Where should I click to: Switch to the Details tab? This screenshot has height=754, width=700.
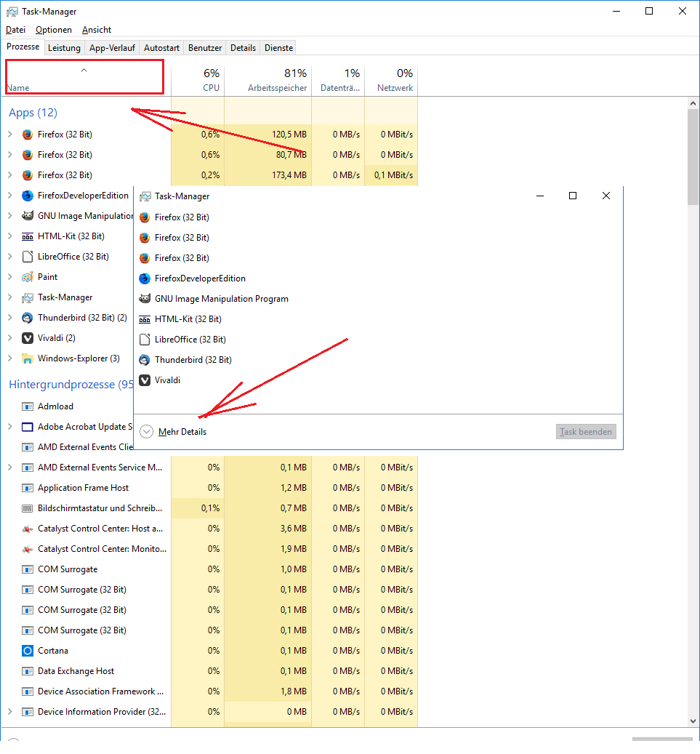[x=243, y=47]
